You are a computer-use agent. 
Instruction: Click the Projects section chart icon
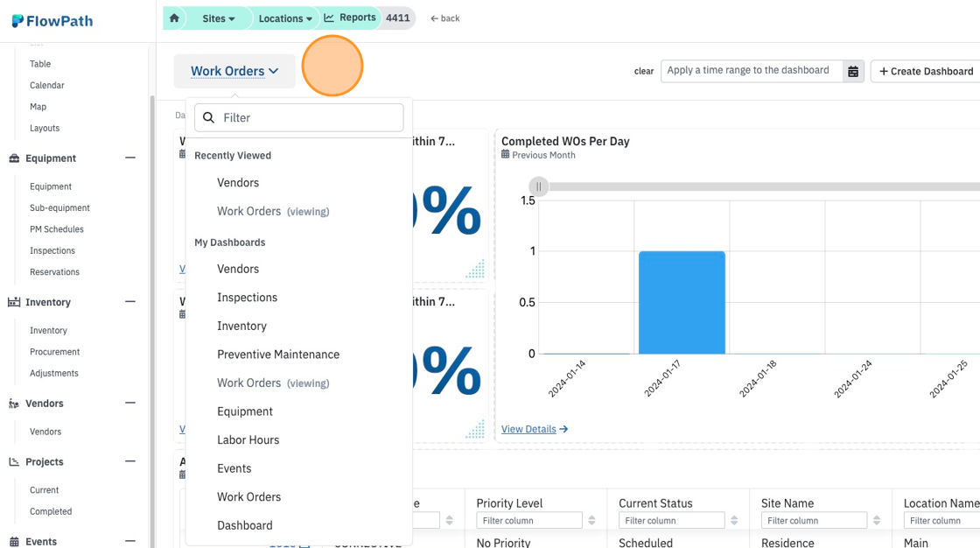(14, 461)
